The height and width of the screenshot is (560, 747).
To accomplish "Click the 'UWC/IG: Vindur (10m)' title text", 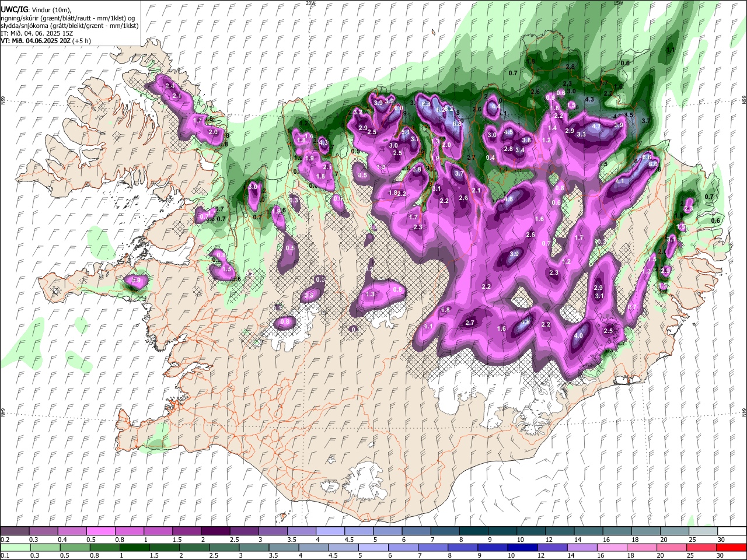I will click(36, 10).
